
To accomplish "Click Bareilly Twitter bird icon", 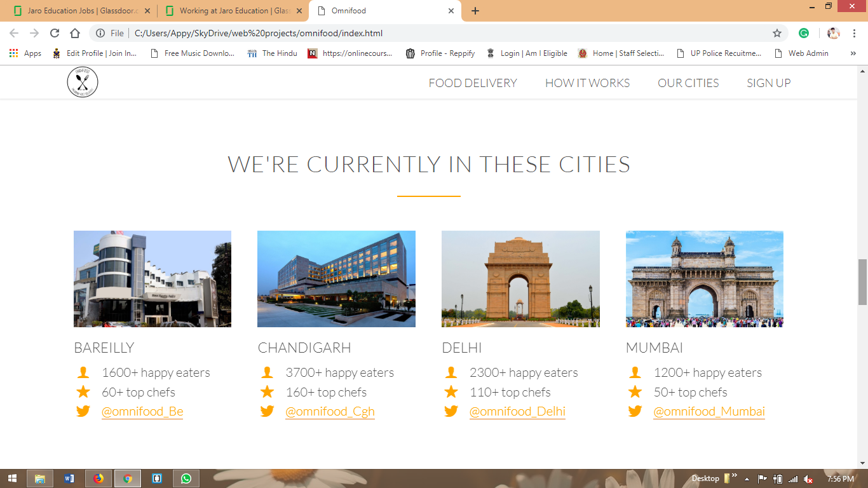I will tap(83, 411).
